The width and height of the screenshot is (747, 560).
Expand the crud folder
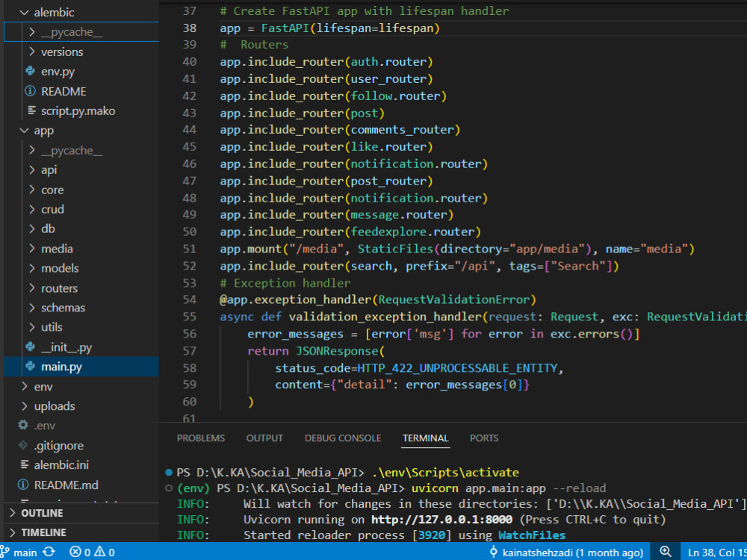[32, 209]
